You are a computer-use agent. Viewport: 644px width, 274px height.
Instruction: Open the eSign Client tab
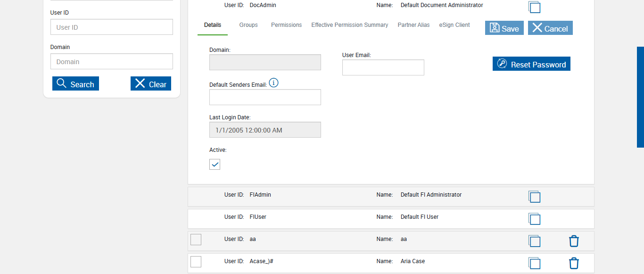click(x=454, y=25)
